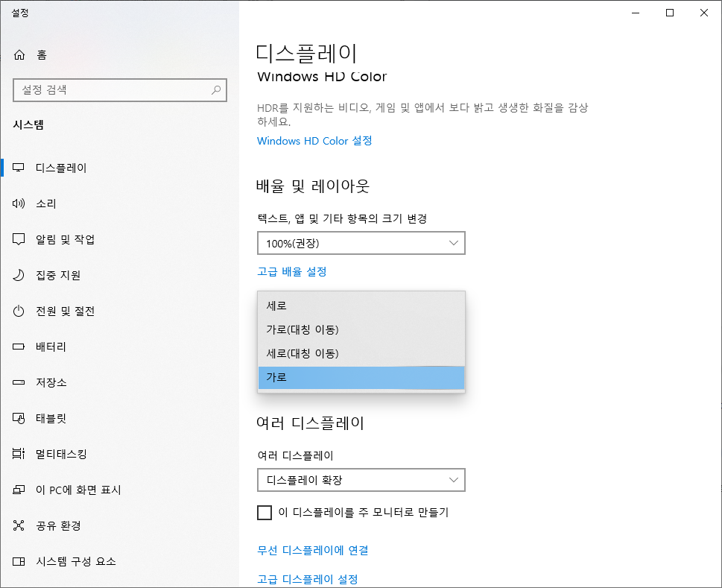The width and height of the screenshot is (722, 588).
Task: Click the 알림 및 작업 notification icon
Action: pos(19,239)
